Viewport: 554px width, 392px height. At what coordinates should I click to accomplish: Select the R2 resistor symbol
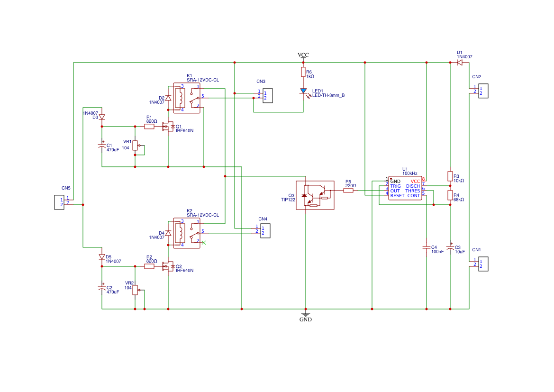[149, 266]
